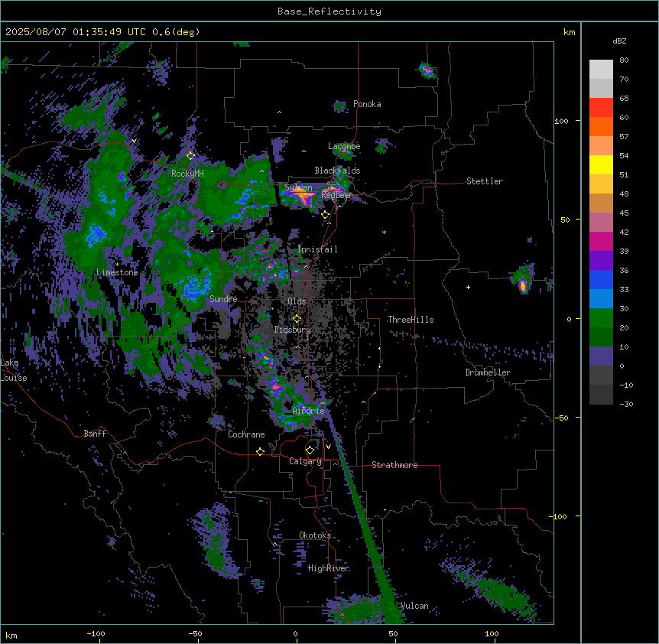659x644 pixels.
Task: Select the Strathmore city label
Action: pos(394,465)
